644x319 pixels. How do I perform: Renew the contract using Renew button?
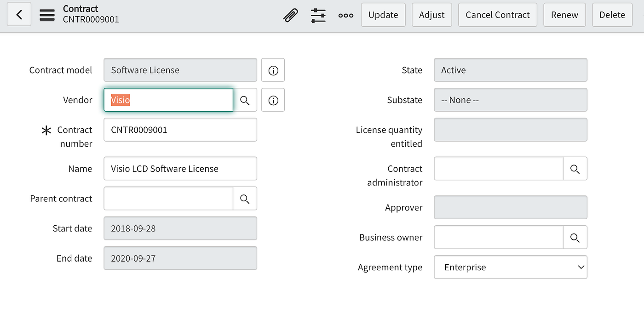coord(564,15)
